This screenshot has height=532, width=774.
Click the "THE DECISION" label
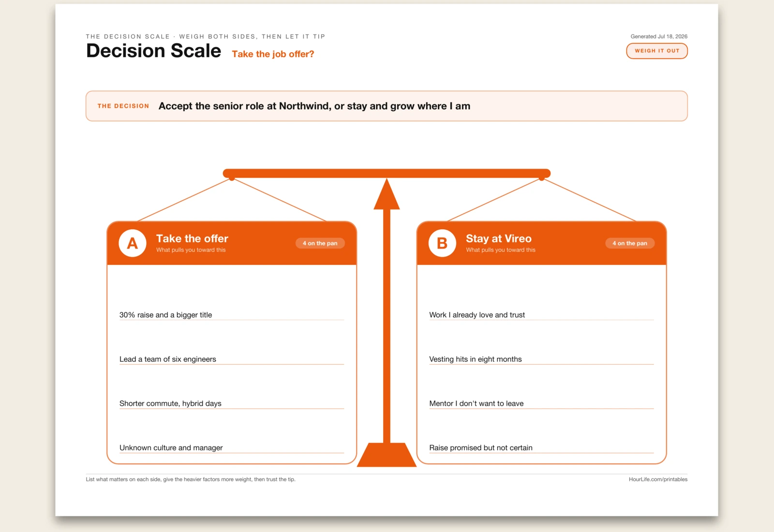coord(123,106)
